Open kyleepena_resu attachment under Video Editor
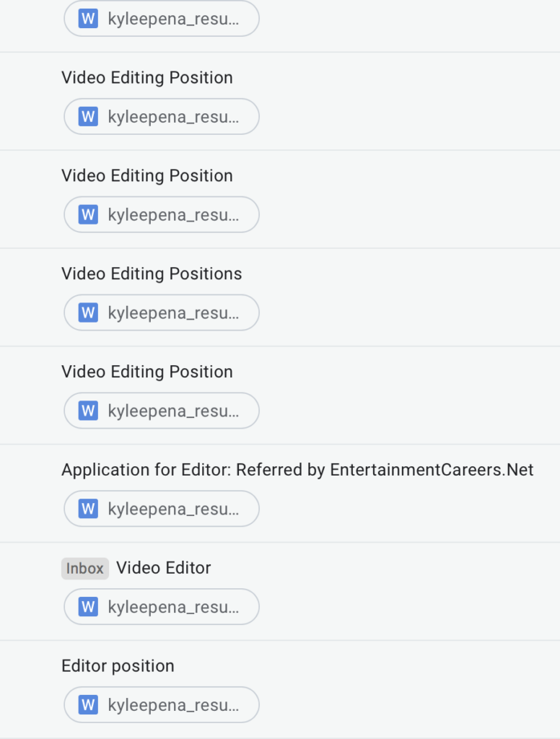 (x=162, y=606)
